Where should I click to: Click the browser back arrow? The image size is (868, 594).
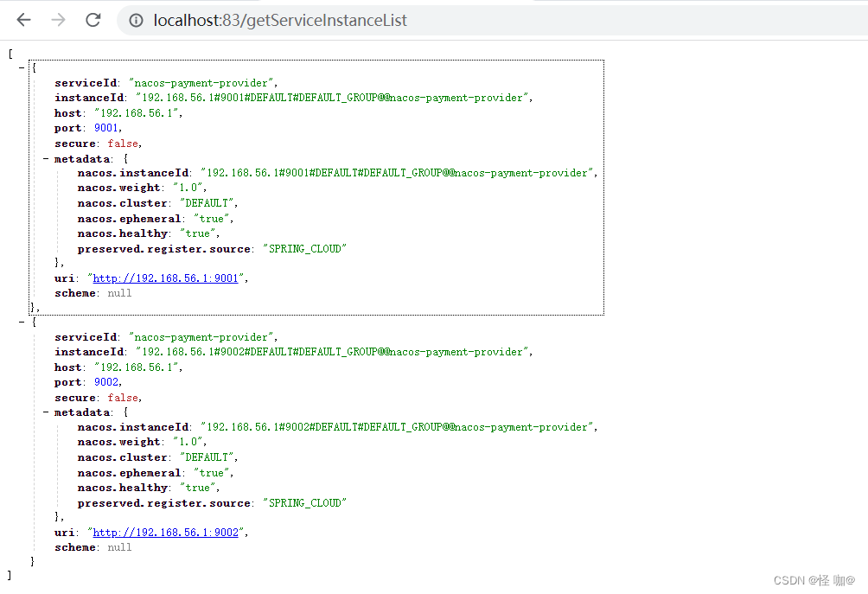click(23, 20)
